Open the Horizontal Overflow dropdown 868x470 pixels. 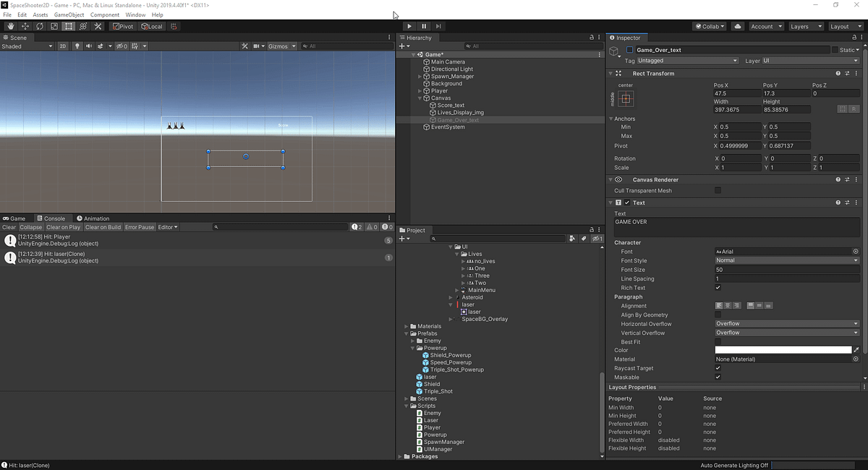(787, 323)
